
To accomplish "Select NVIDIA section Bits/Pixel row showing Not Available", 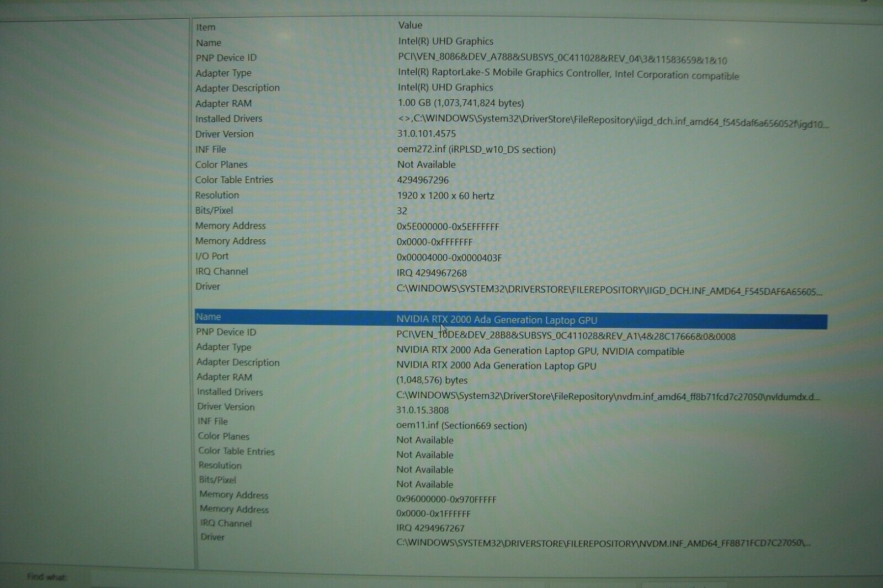I will [x=510, y=482].
